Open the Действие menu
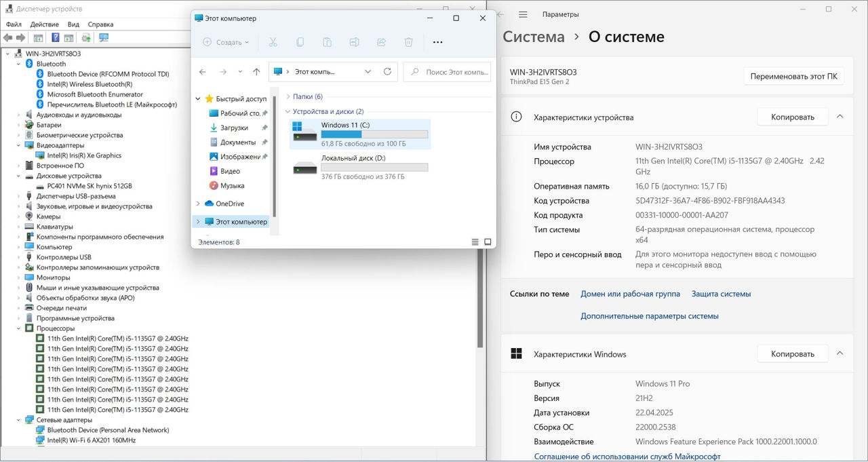 click(44, 24)
